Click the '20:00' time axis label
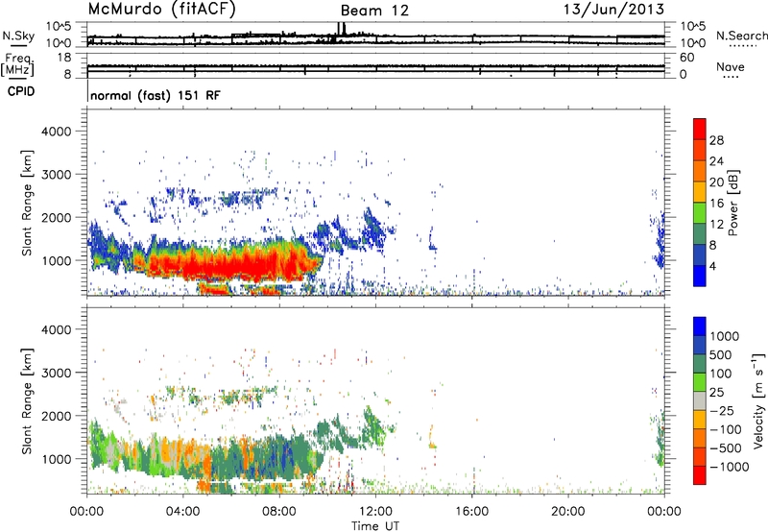 [567, 512]
